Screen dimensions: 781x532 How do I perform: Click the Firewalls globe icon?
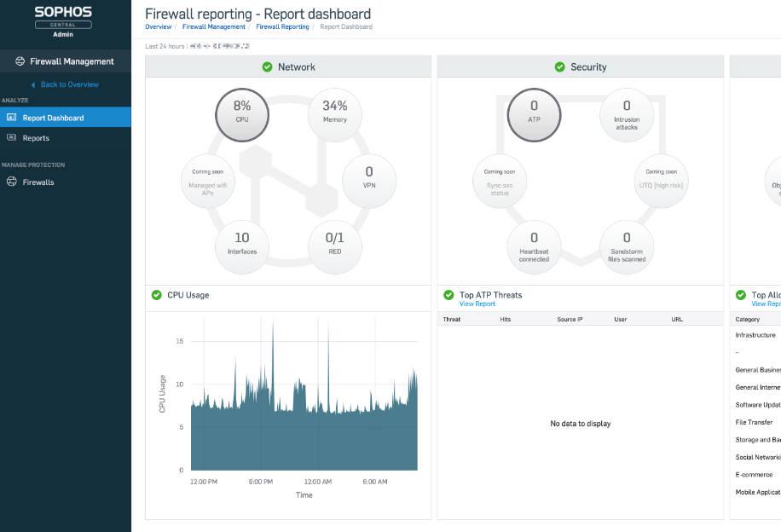pyautogui.click(x=11, y=182)
